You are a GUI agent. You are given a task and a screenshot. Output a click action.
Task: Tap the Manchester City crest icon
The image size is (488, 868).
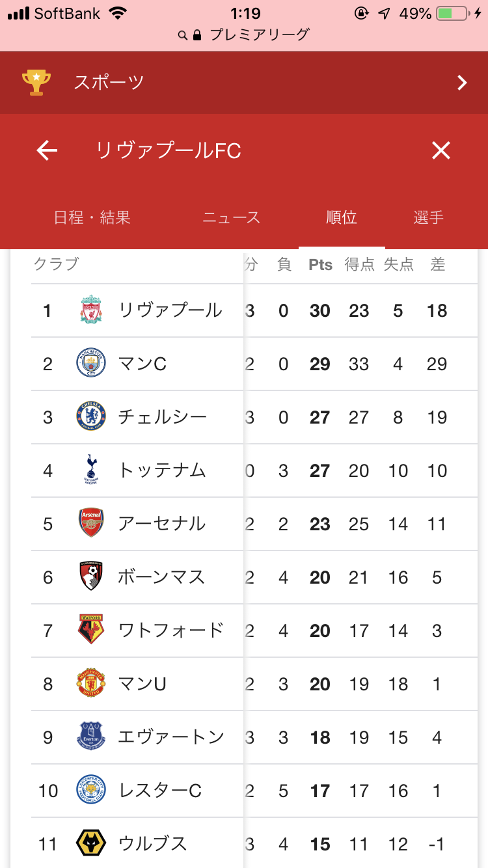tap(91, 364)
